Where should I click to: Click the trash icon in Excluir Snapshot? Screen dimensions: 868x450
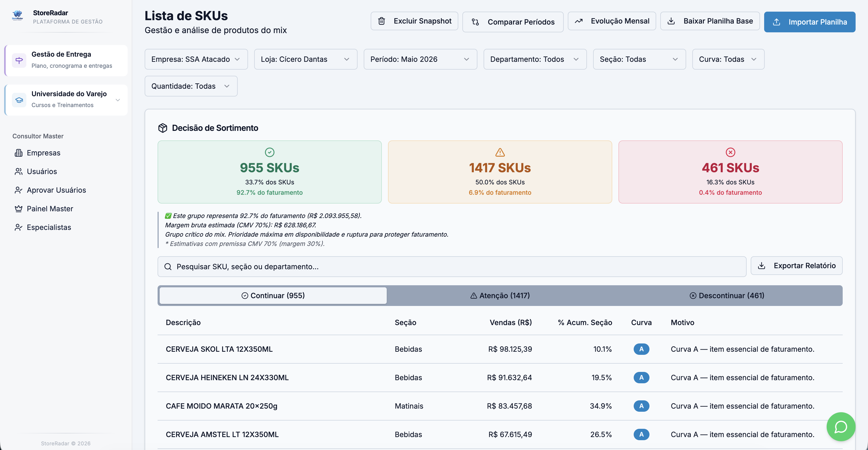click(382, 21)
